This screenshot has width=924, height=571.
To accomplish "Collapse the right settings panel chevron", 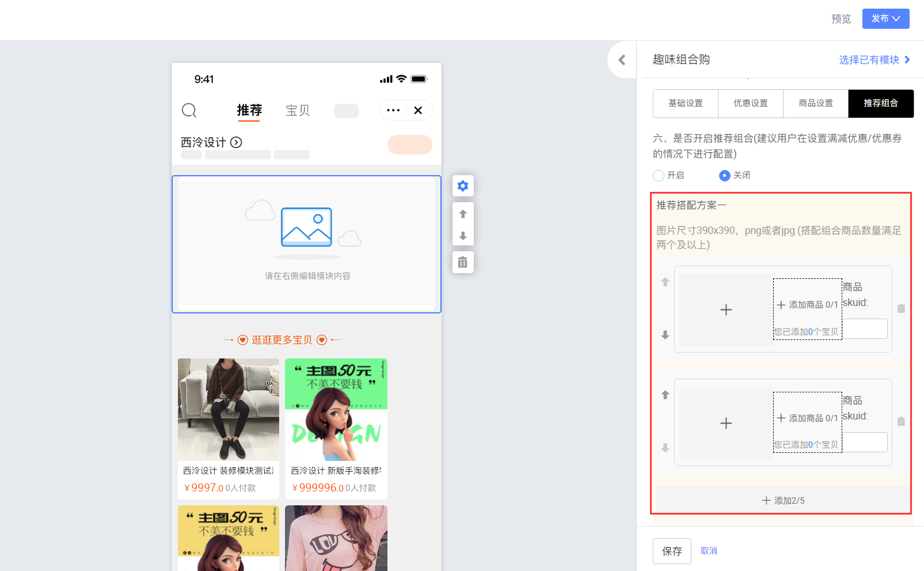I will click(622, 60).
